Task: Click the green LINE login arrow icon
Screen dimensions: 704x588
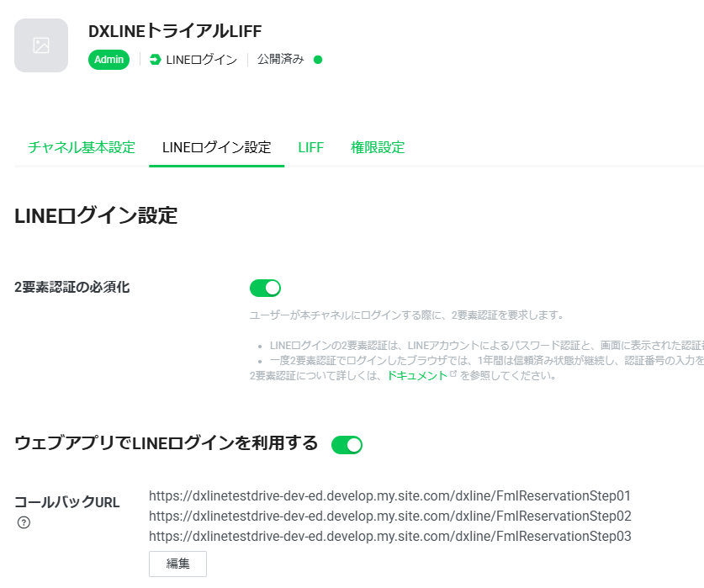Action: click(155, 60)
